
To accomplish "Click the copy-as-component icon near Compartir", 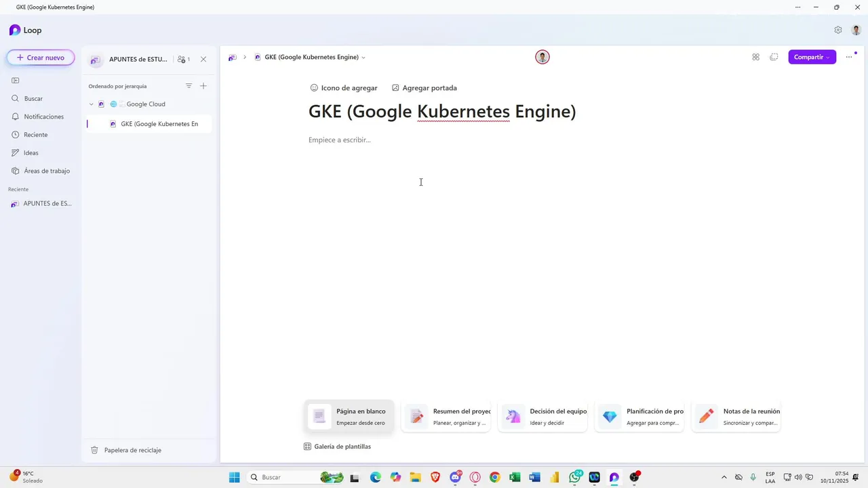I will (774, 57).
